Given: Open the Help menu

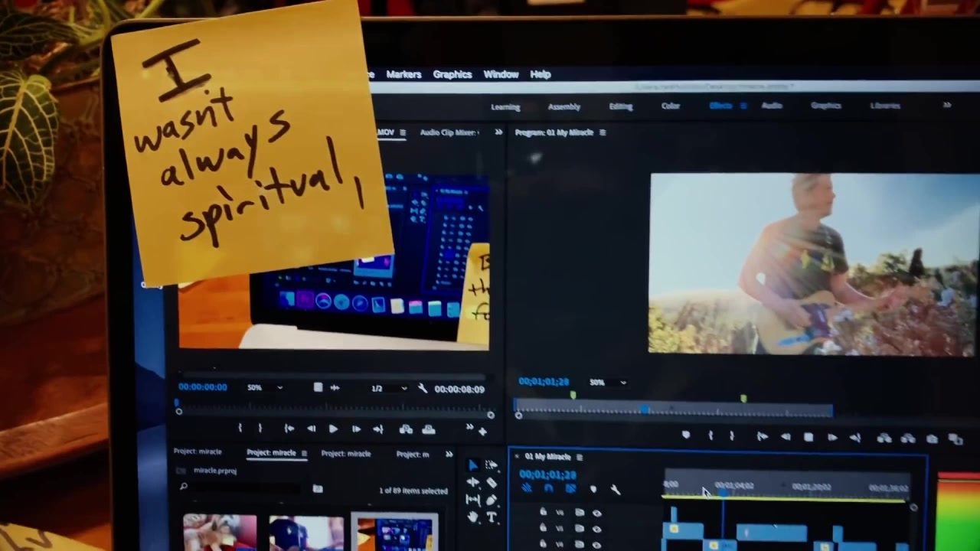Looking at the screenshot, I should pyautogui.click(x=541, y=74).
